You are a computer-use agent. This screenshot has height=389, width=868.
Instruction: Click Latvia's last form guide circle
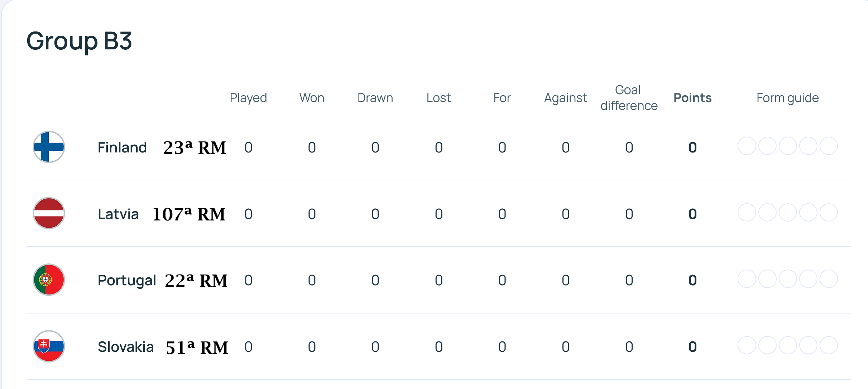(829, 213)
